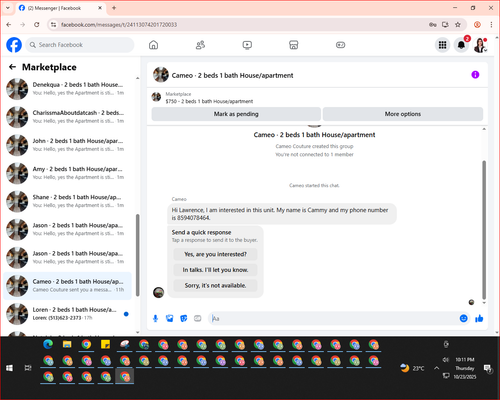This screenshot has width=500, height=400.
Task: Open Task View on the taskbar
Action: [x=28, y=368]
